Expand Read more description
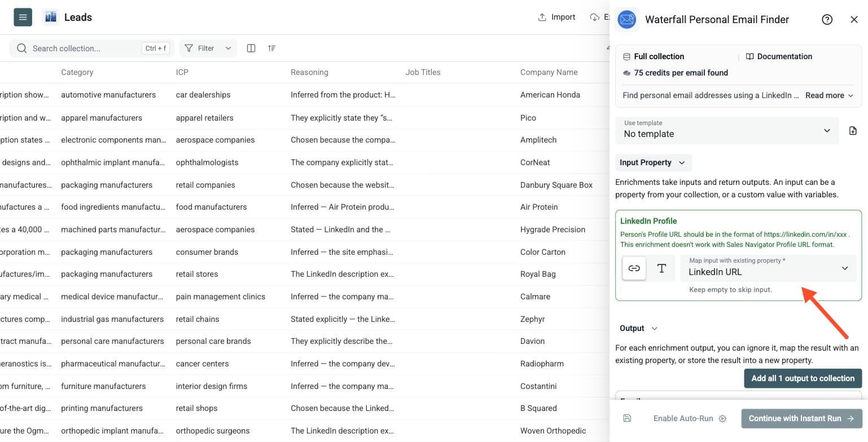868x442 pixels. (x=829, y=95)
